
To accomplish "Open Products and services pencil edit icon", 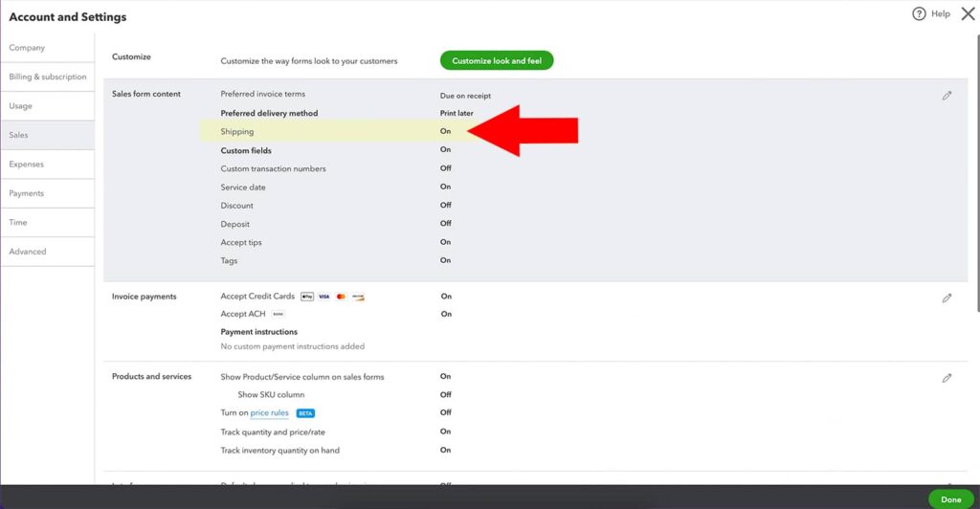I will 947,378.
